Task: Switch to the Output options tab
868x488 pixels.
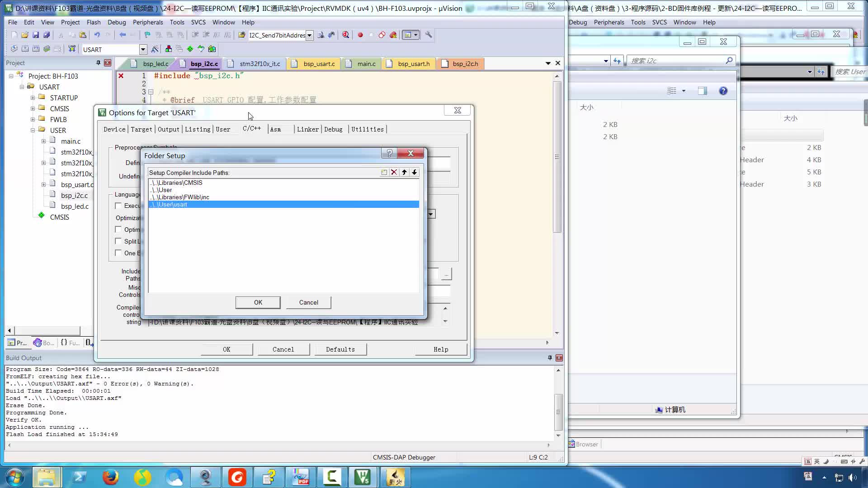Action: tap(169, 129)
